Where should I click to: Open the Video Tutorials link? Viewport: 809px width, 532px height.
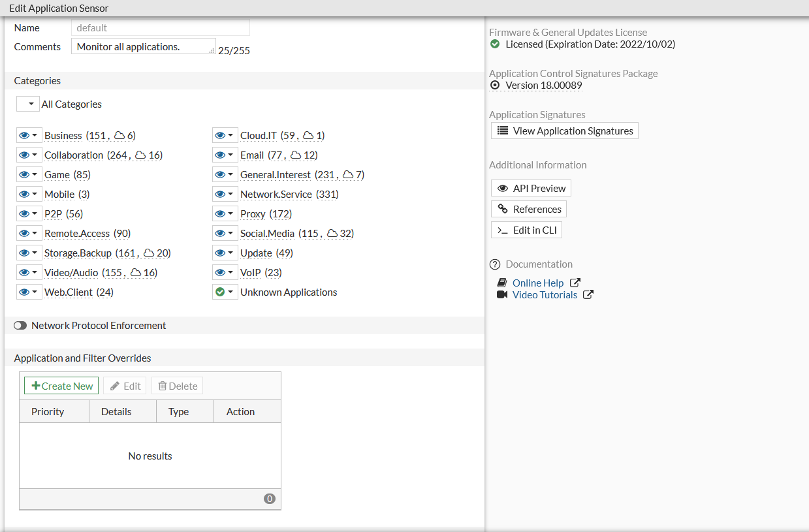545,295
